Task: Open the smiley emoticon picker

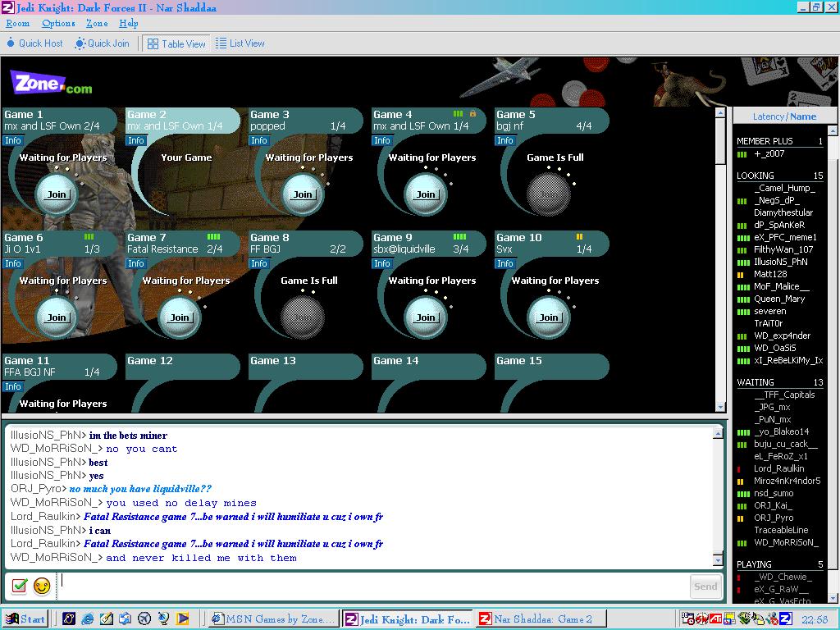Action: pos(42,586)
